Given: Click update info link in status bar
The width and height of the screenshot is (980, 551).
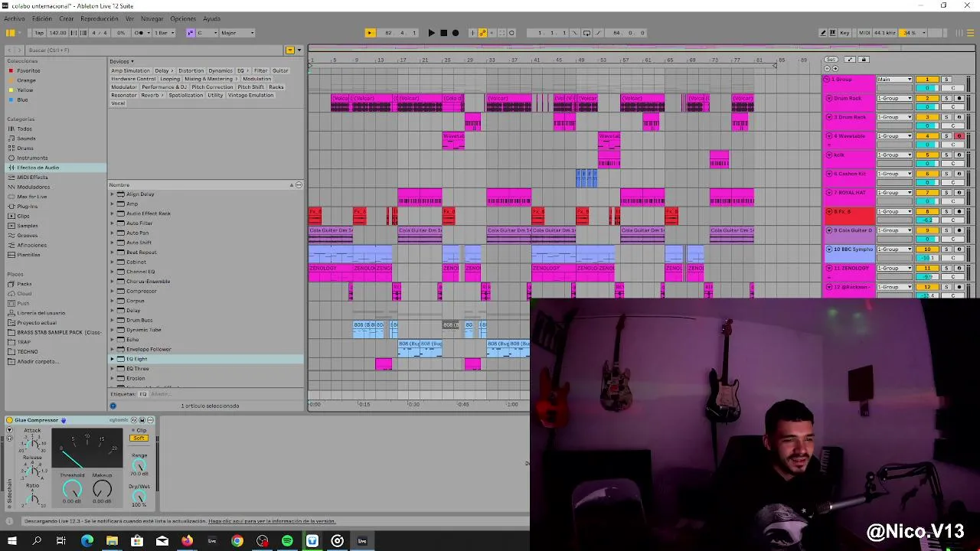Looking at the screenshot, I should (x=272, y=521).
